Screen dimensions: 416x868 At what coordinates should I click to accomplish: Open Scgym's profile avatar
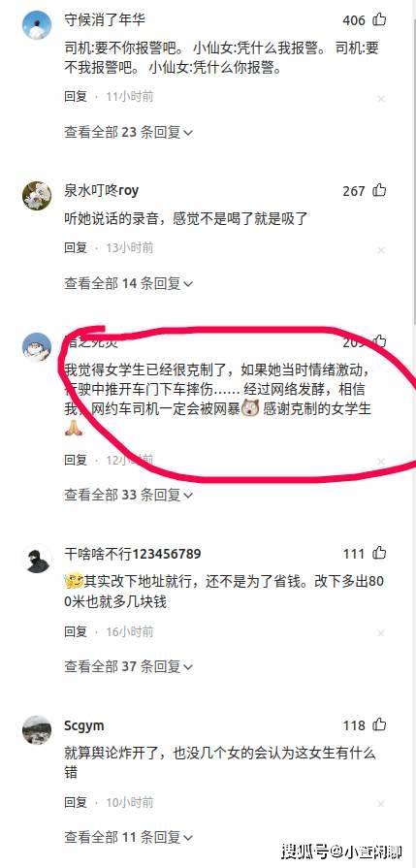pyautogui.click(x=37, y=730)
